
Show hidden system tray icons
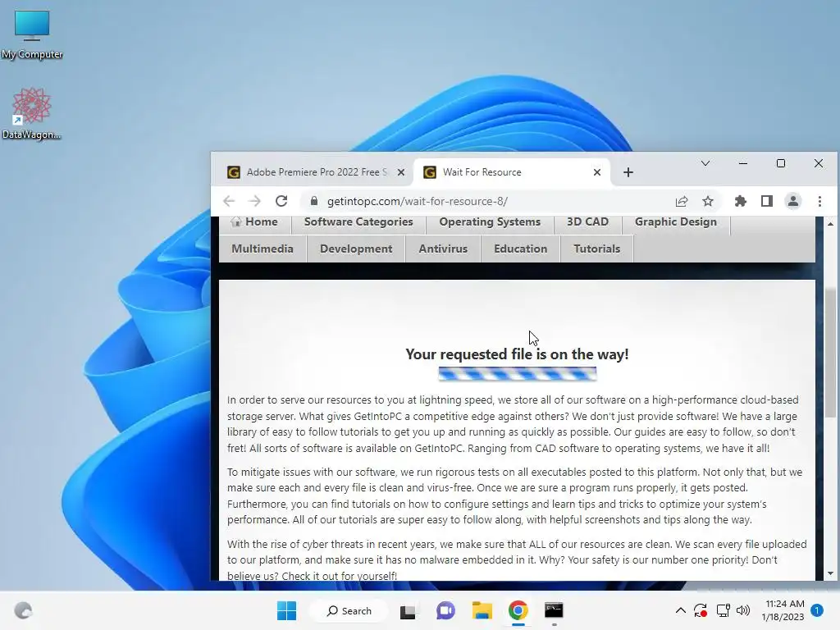click(680, 610)
